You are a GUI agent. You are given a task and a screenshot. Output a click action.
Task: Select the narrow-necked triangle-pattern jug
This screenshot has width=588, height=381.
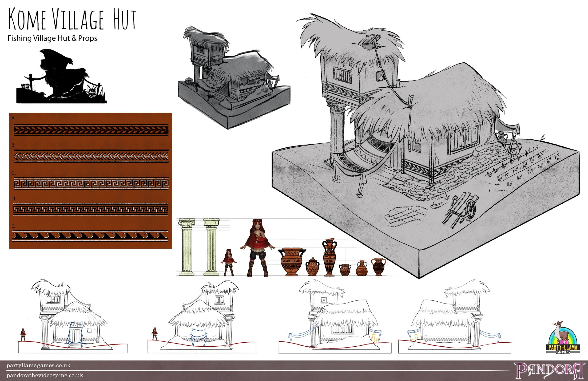362,268
